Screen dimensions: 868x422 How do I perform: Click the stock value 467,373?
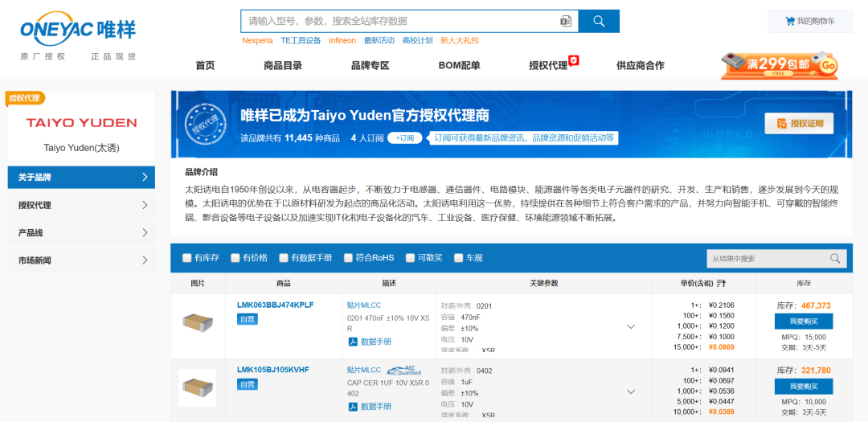pos(816,305)
